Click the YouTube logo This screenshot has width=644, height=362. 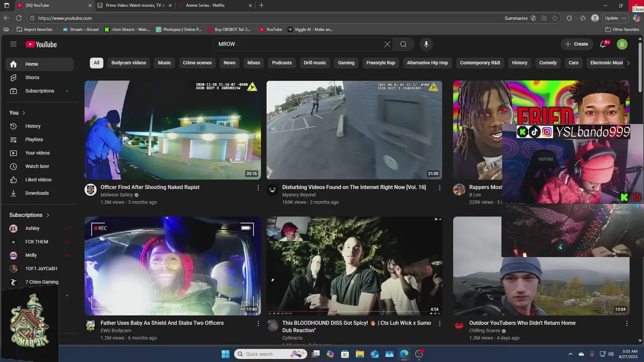[41, 44]
